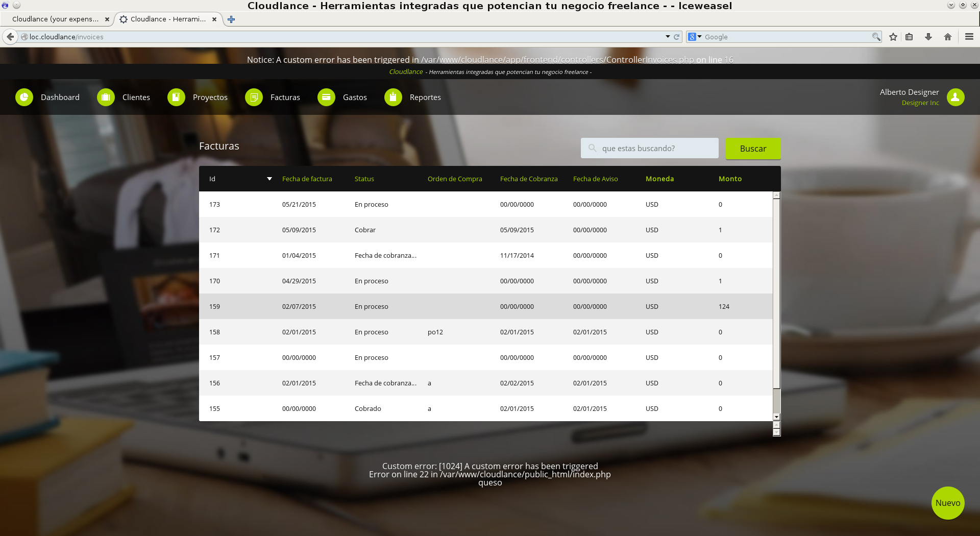980x536 pixels.
Task: Focus the 'que estas buscando?' search field
Action: coord(650,148)
